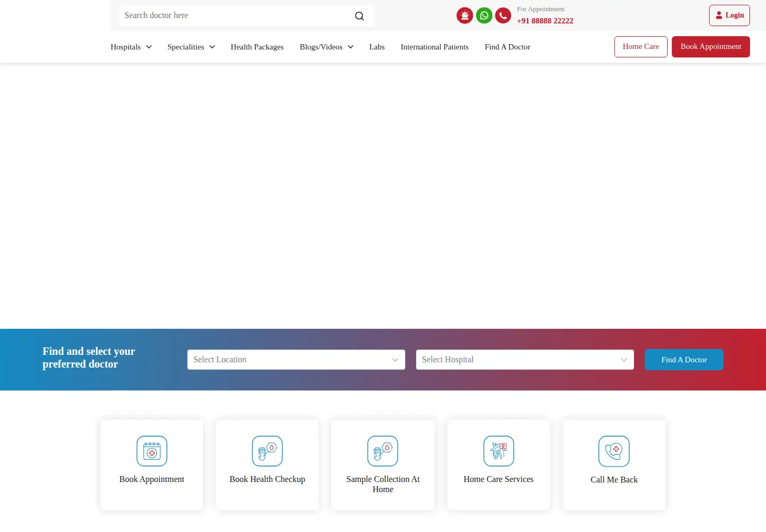This screenshot has height=532, width=766.
Task: Click the Sample Collection At Home icon
Action: 383,451
